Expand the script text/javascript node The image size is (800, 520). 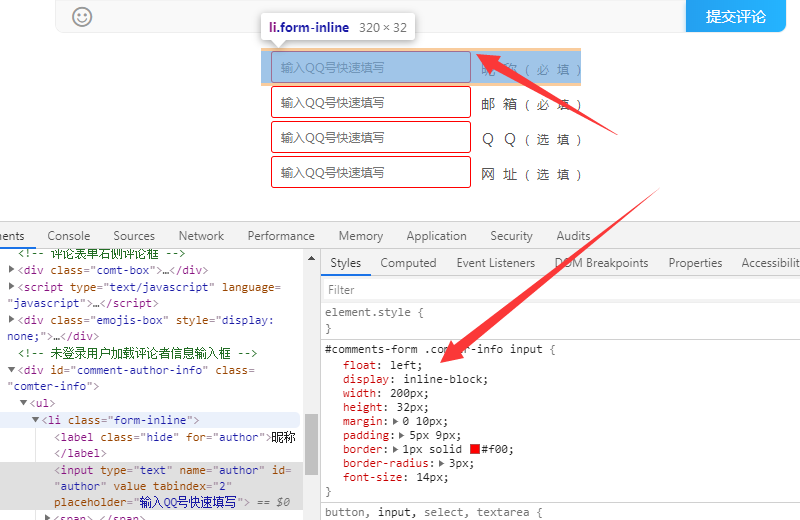[11, 286]
